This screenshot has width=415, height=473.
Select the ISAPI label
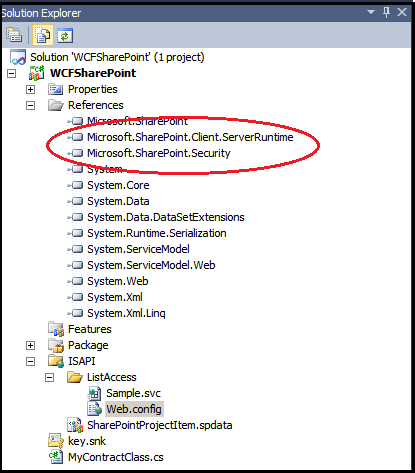tap(82, 361)
